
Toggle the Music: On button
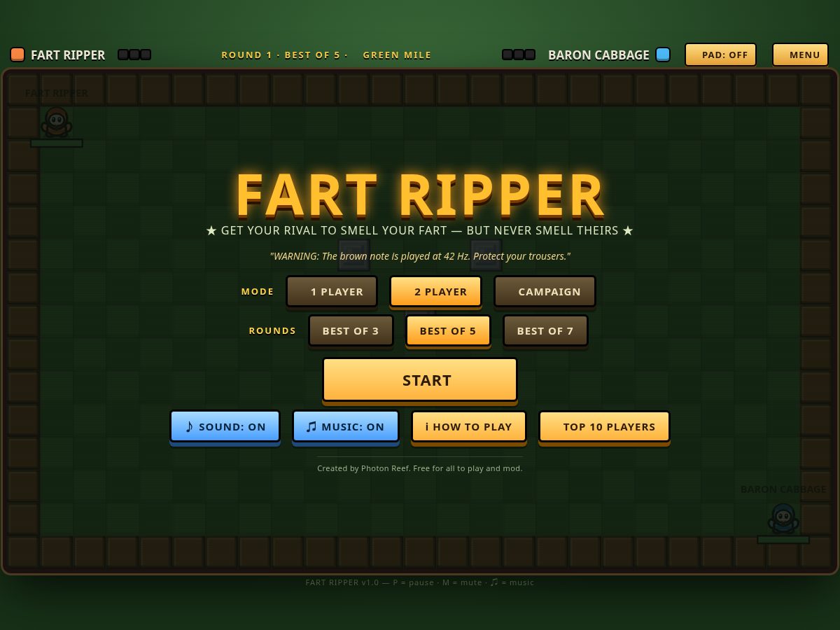[346, 426]
